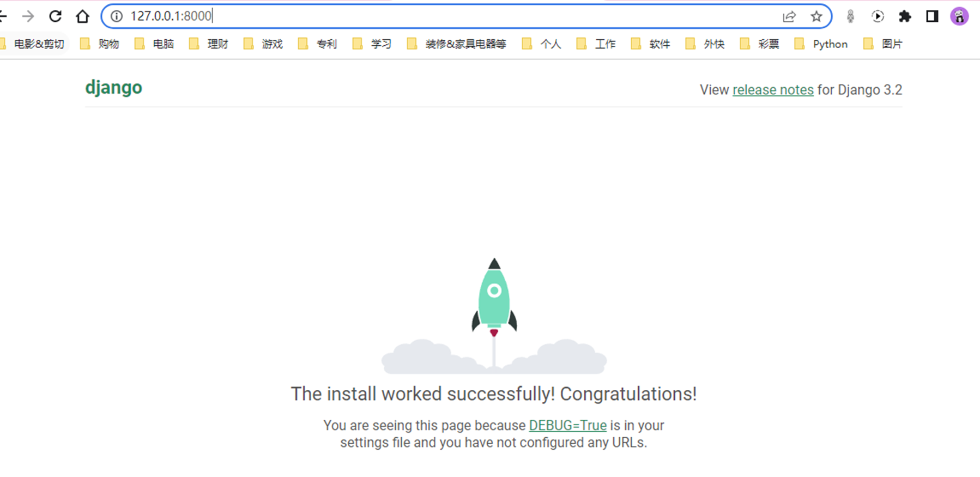Open the Extensions puzzle icon
This screenshot has width=980, height=477.
[x=905, y=16]
